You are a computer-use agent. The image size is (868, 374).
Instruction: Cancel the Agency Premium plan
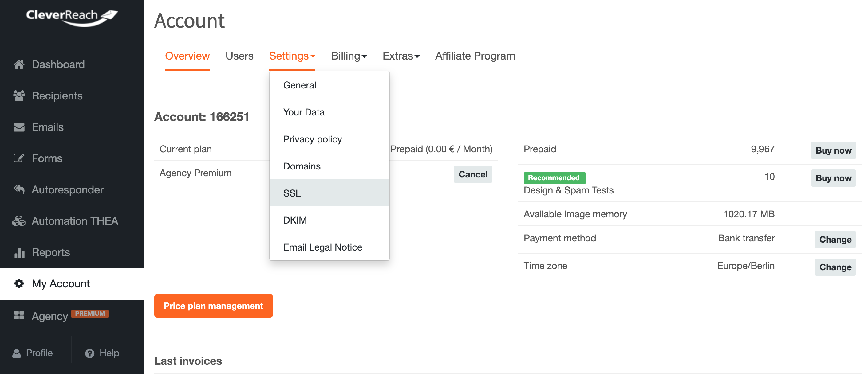[473, 174]
